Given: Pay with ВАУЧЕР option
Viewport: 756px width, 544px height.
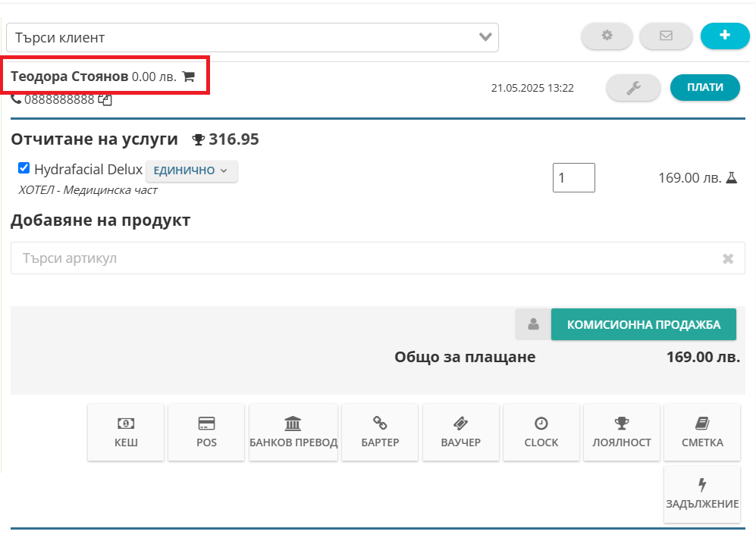Looking at the screenshot, I should [x=461, y=432].
